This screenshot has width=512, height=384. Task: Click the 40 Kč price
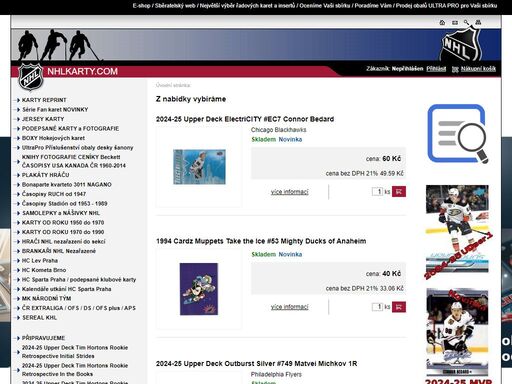point(392,274)
